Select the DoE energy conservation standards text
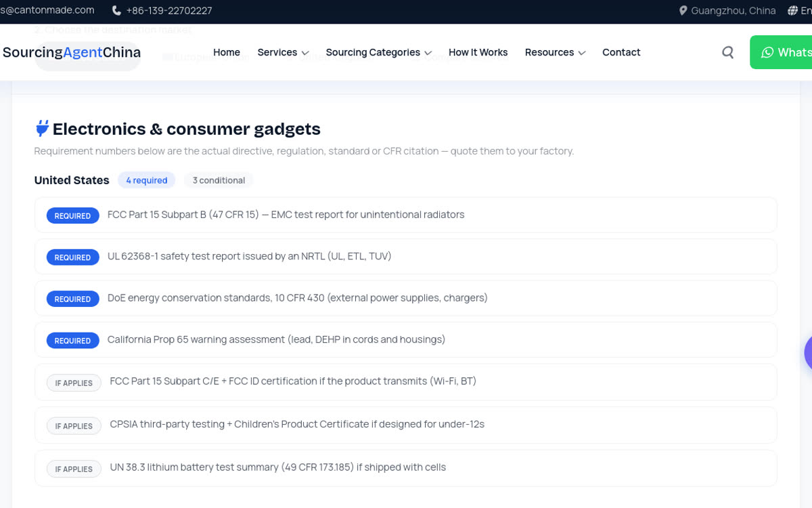The height and width of the screenshot is (508, 812). [x=298, y=298]
